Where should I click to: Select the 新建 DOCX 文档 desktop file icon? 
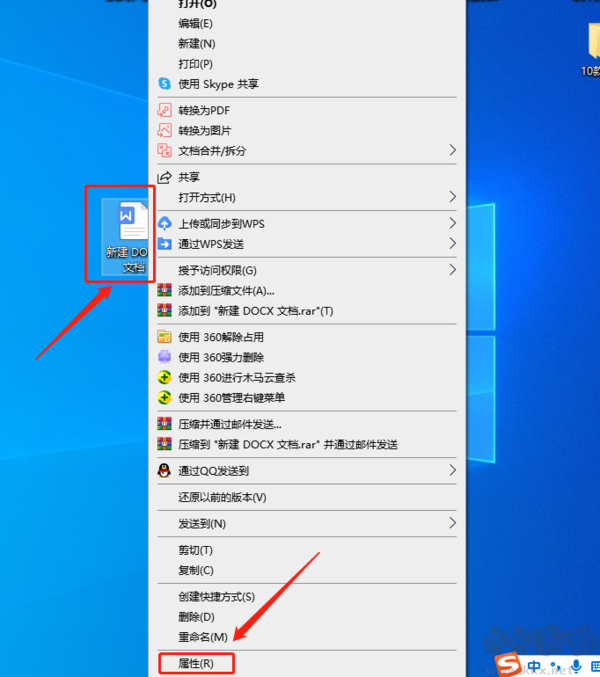[x=126, y=237]
